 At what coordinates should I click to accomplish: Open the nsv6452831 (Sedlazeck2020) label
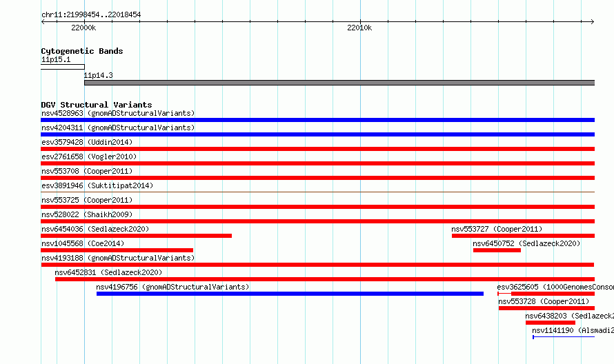tap(108, 272)
